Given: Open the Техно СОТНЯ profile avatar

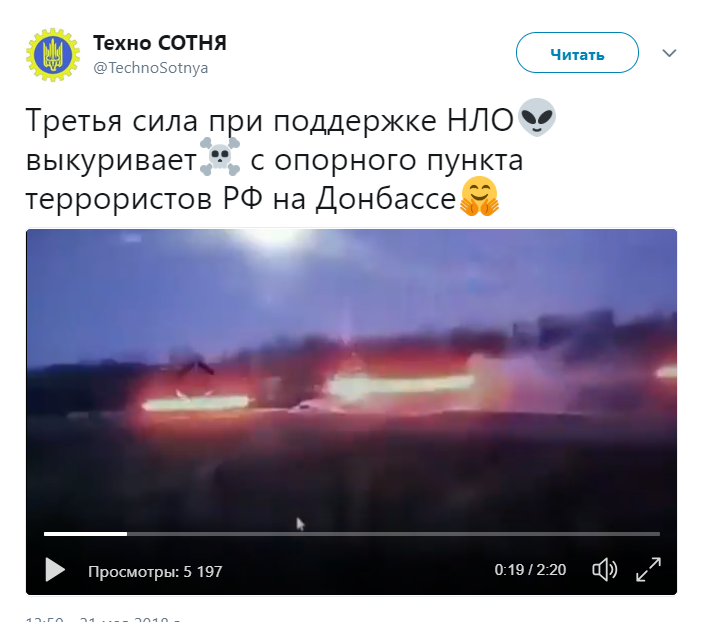Looking at the screenshot, I should coord(53,55).
